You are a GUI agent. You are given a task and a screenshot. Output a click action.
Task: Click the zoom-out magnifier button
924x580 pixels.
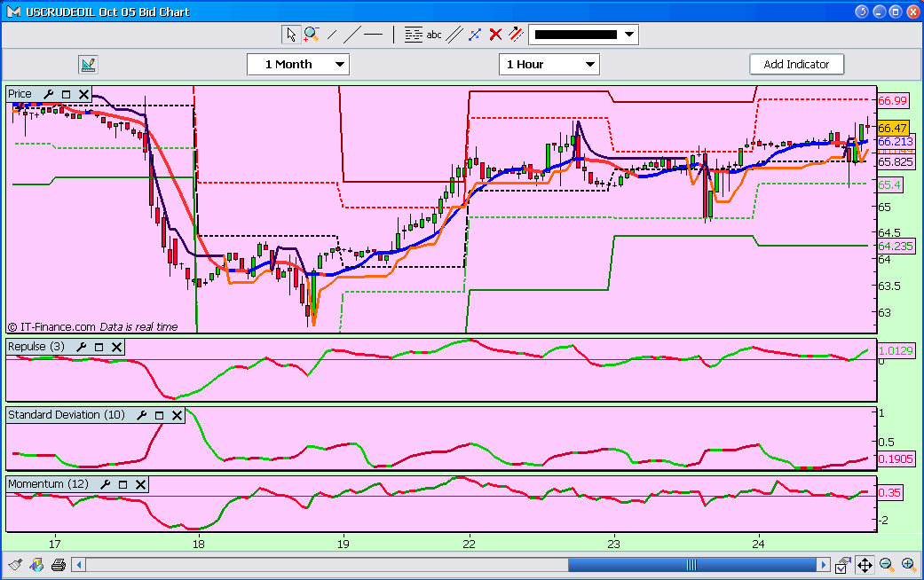887,565
